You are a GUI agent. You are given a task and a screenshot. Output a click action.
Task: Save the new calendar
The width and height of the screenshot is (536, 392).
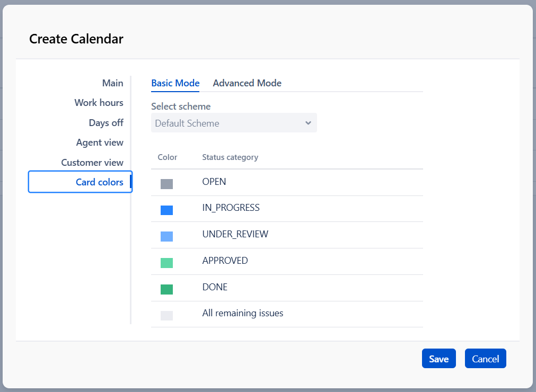(438, 359)
